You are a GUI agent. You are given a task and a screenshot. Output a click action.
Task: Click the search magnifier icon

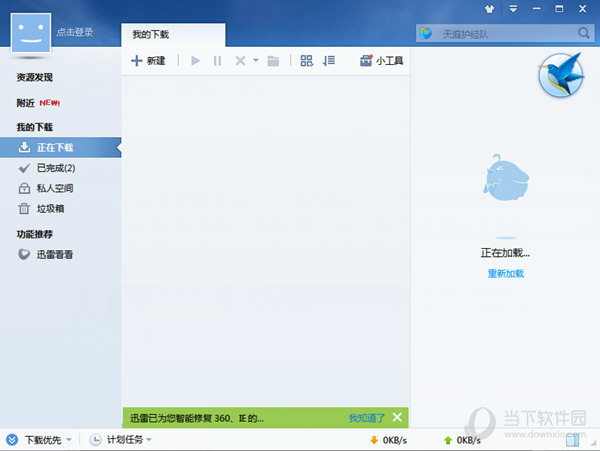[584, 34]
